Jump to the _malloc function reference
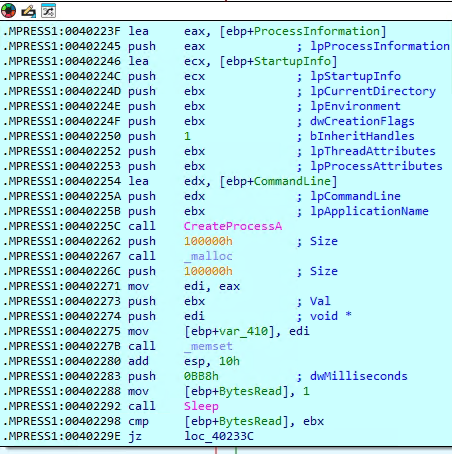452x454 pixels. [x=208, y=256]
